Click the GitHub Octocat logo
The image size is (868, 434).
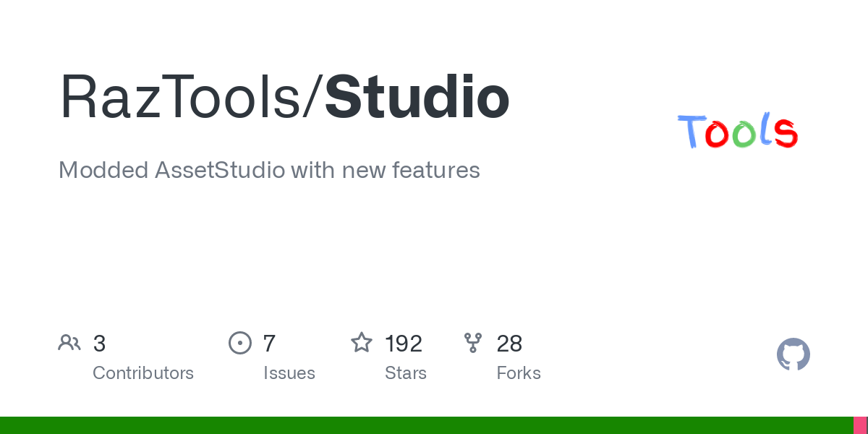(793, 354)
